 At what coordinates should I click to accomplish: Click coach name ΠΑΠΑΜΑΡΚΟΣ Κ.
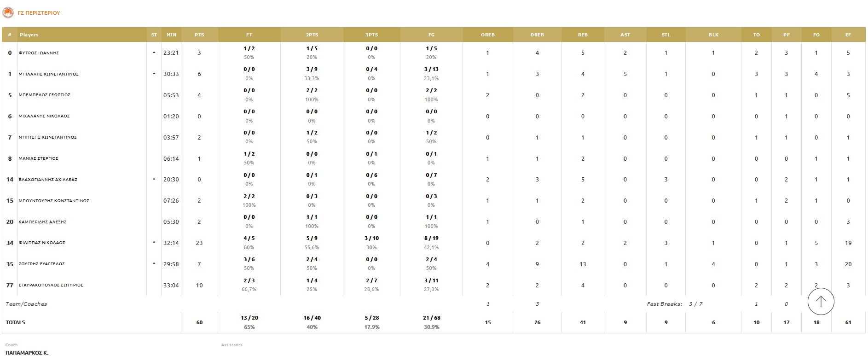pos(27,353)
